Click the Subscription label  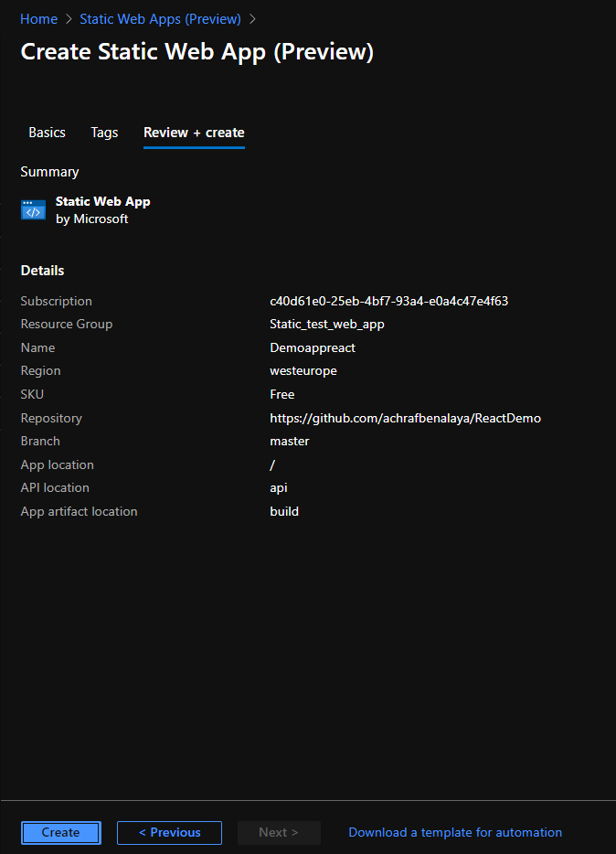click(x=56, y=301)
